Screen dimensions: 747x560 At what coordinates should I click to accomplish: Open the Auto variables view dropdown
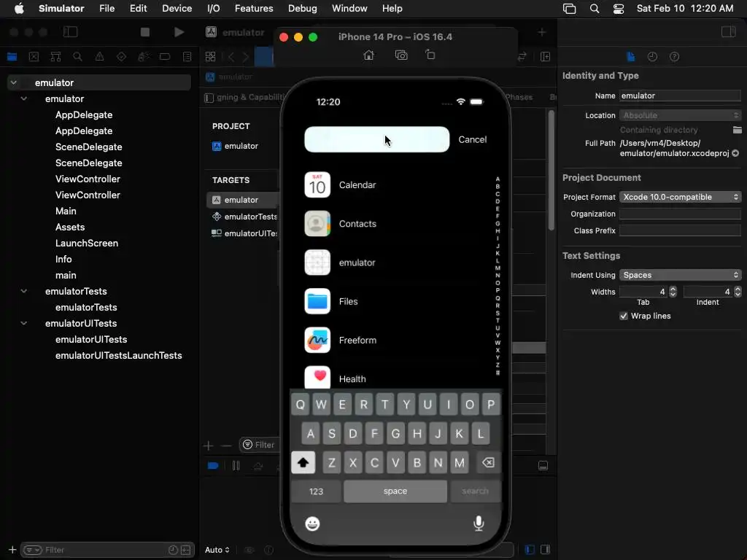217,550
